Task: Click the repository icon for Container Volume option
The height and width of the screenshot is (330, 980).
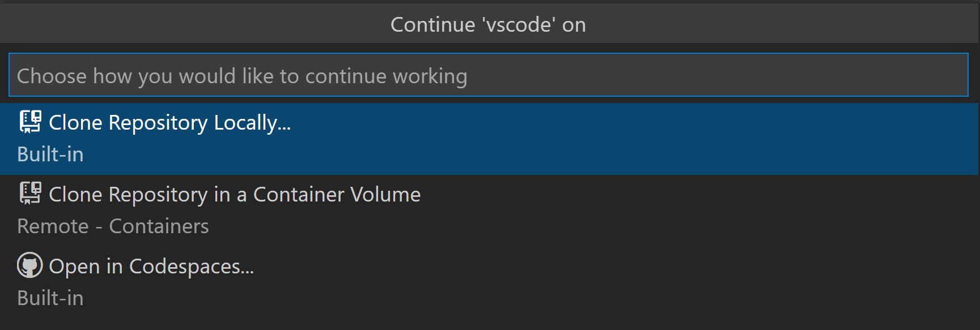Action: 31,193
